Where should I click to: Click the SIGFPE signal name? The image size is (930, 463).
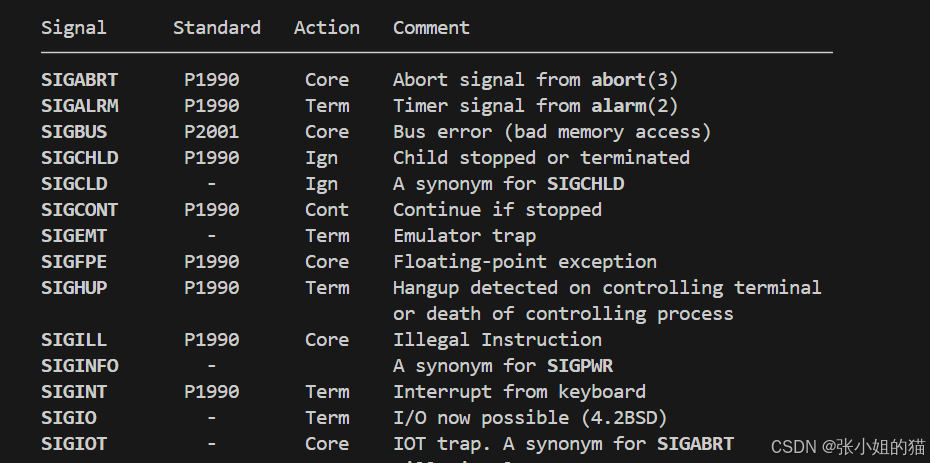coord(74,262)
